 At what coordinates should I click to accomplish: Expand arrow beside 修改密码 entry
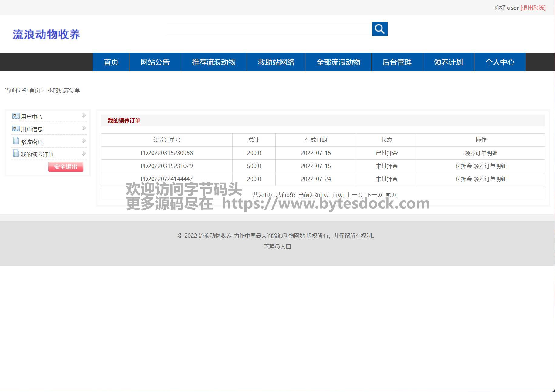pos(84,141)
